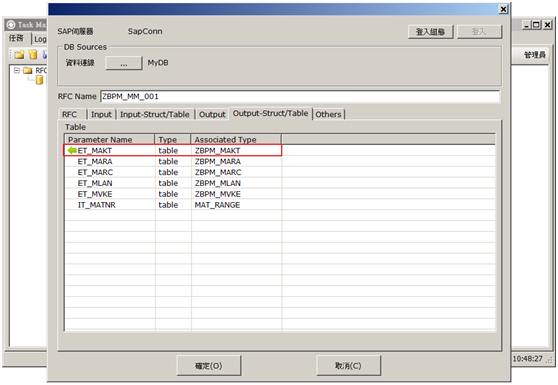
Task: Collapse the RFC tree node
Action: pos(17,70)
